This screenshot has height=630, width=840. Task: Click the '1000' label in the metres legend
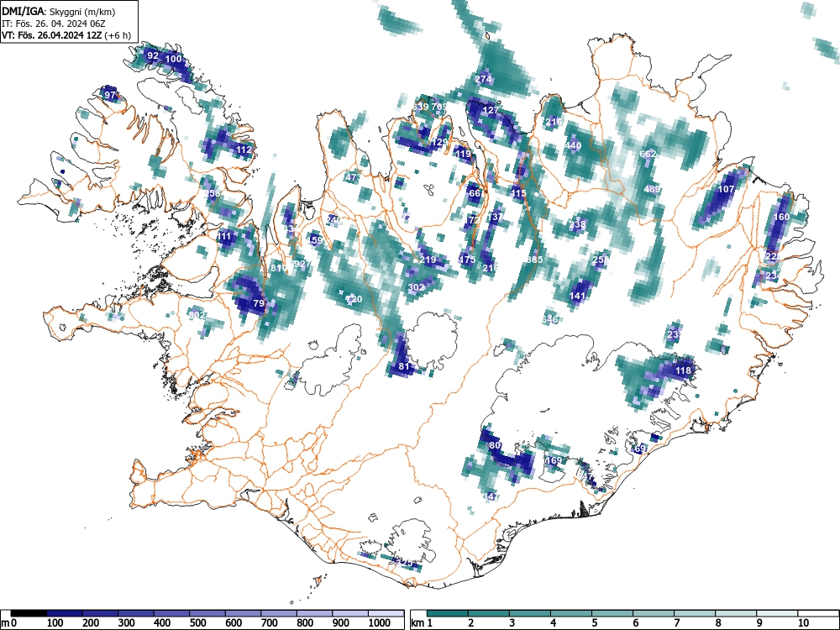coord(380,623)
